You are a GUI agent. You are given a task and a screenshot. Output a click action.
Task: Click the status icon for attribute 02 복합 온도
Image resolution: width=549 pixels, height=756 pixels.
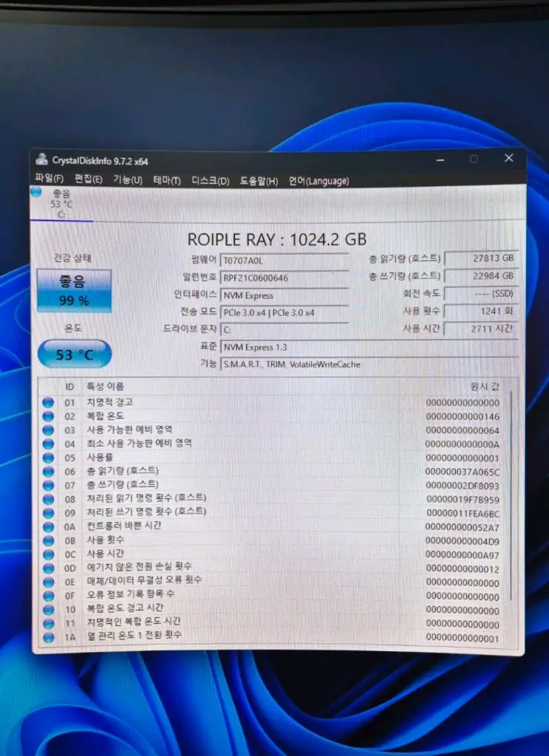coord(48,416)
